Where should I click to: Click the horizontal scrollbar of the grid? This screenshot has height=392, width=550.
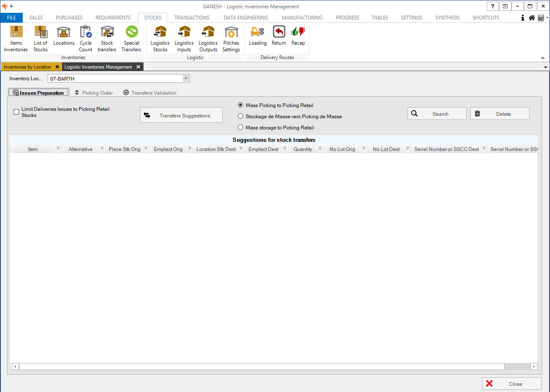coord(261,366)
